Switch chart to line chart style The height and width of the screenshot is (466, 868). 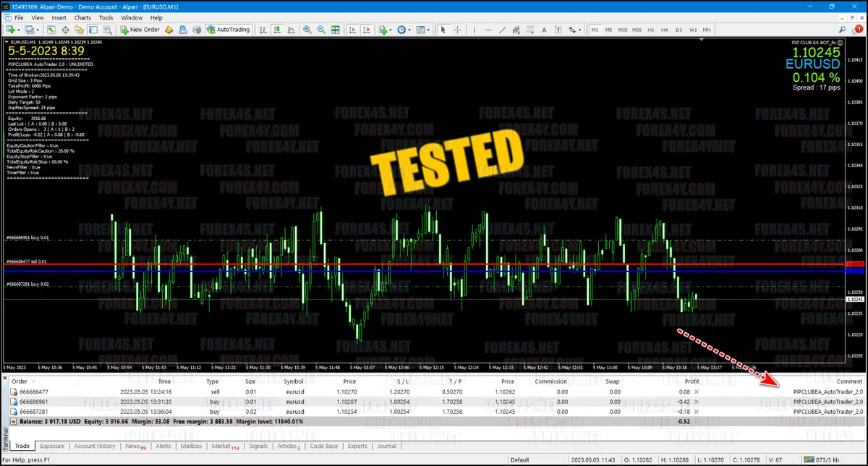click(x=290, y=30)
